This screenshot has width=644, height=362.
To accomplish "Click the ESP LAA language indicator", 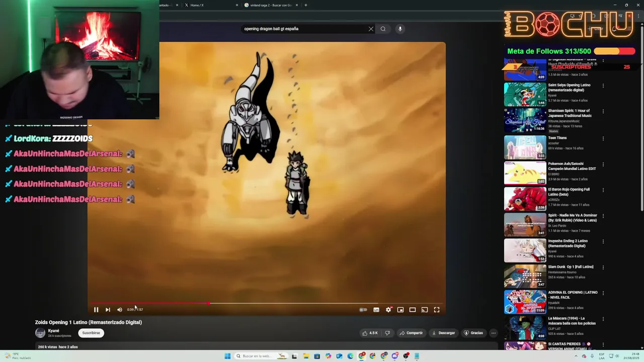I will [x=601, y=356].
